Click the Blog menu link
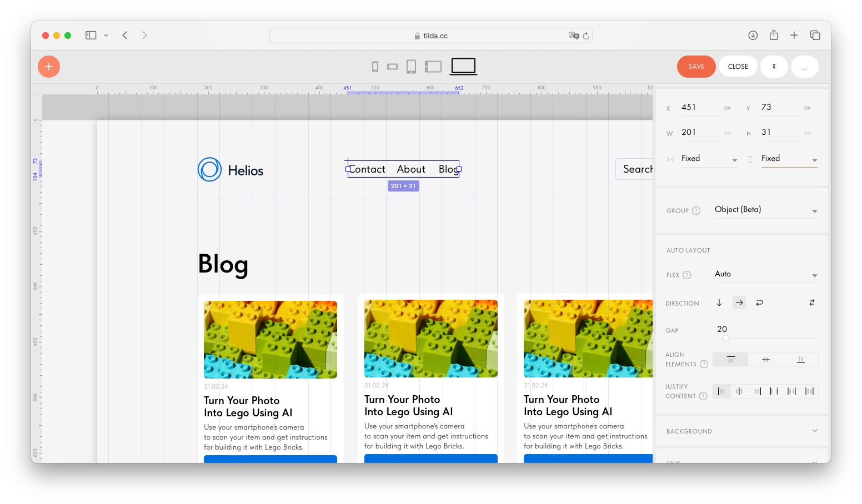Viewport: 862px width, 504px height. [448, 169]
